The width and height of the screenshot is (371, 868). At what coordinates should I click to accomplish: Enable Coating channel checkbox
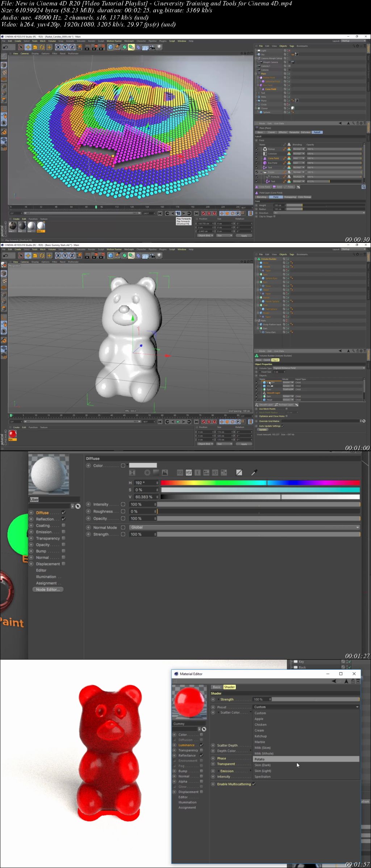(x=63, y=526)
